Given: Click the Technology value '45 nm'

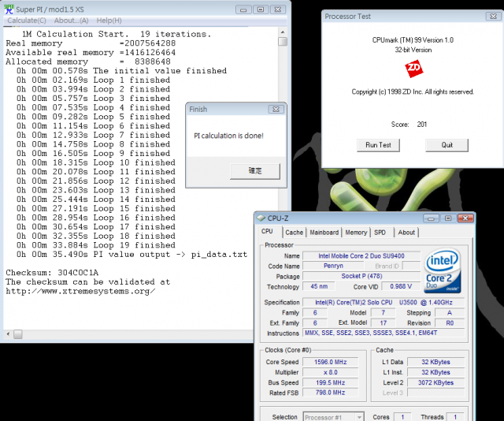Looking at the screenshot, I should (319, 286).
